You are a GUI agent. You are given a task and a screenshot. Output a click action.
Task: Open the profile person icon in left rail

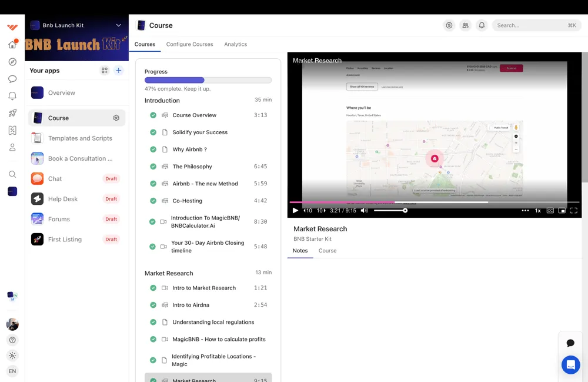(x=12, y=148)
